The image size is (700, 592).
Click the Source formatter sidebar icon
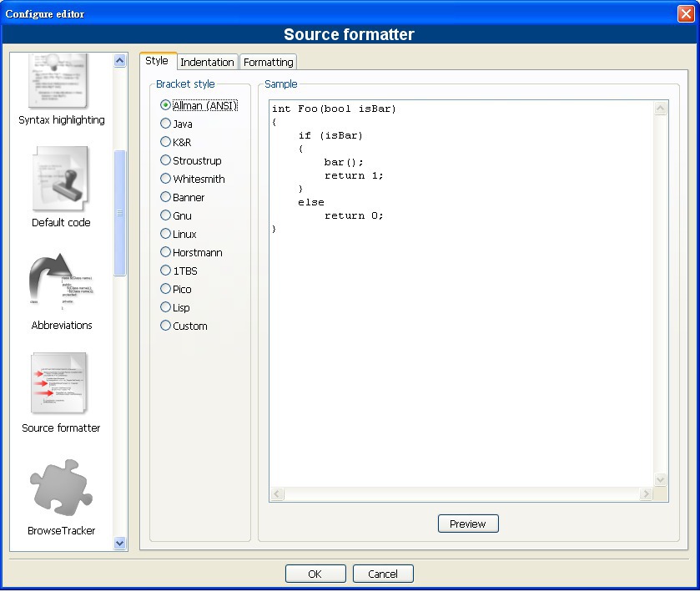click(61, 385)
